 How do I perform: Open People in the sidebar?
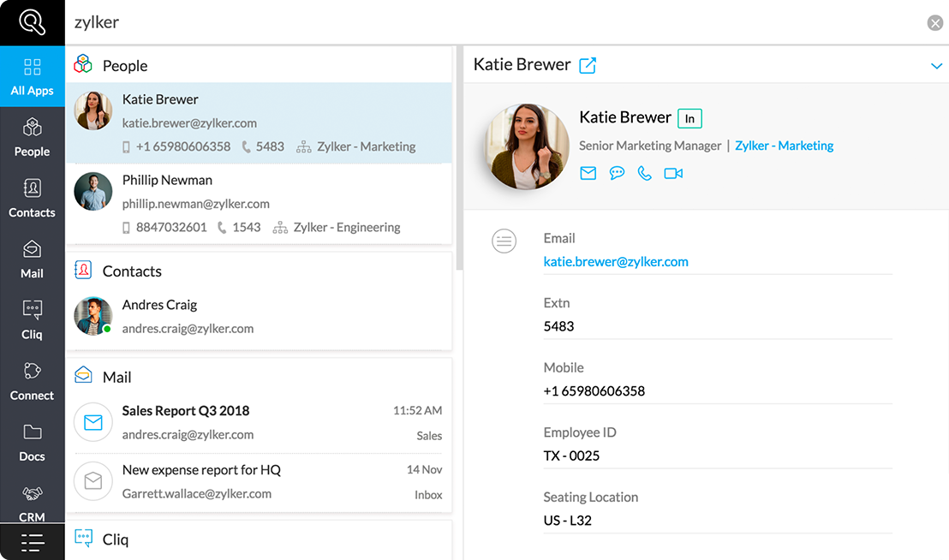click(x=32, y=137)
